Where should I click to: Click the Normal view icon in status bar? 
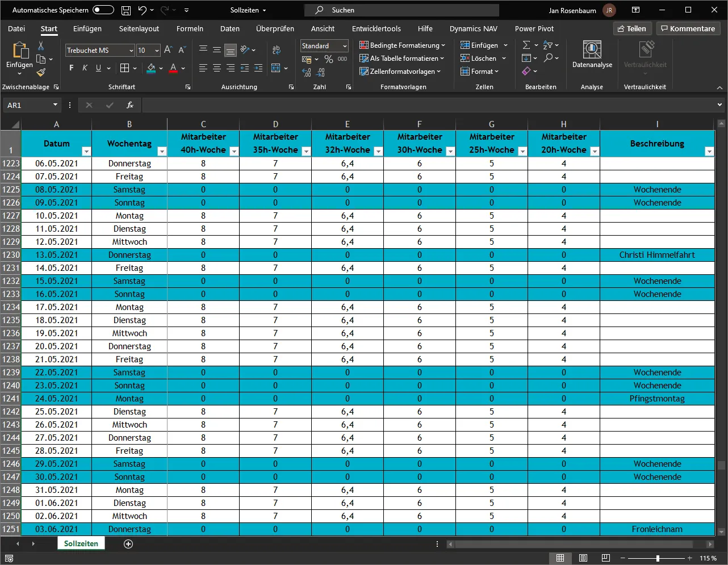click(560, 558)
